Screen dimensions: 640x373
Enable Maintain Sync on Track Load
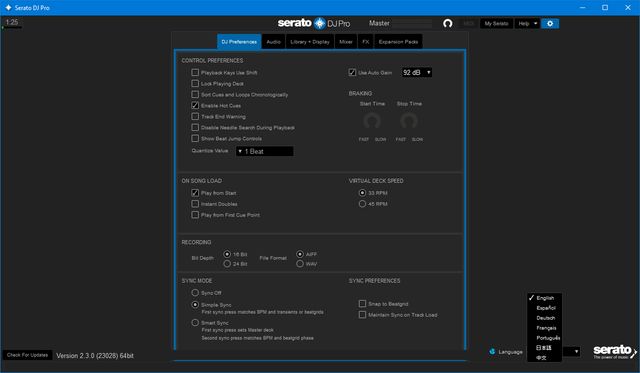click(x=362, y=315)
